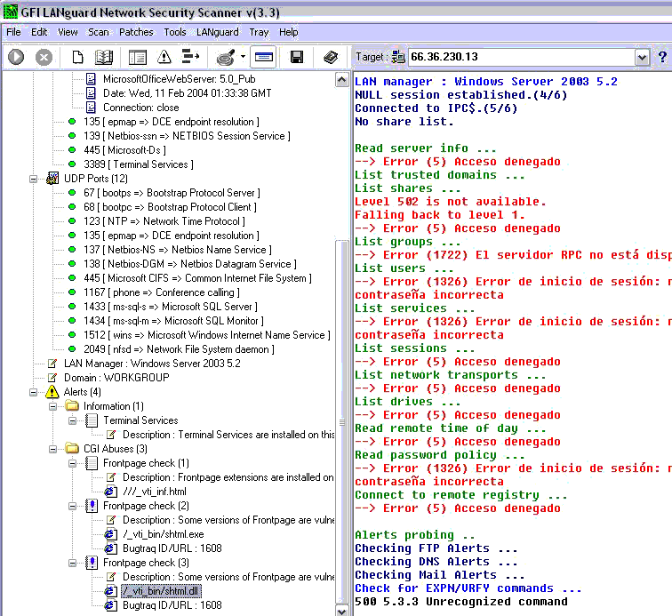Click the stacked pages toolbar icon

pyautogui.click(x=331, y=57)
